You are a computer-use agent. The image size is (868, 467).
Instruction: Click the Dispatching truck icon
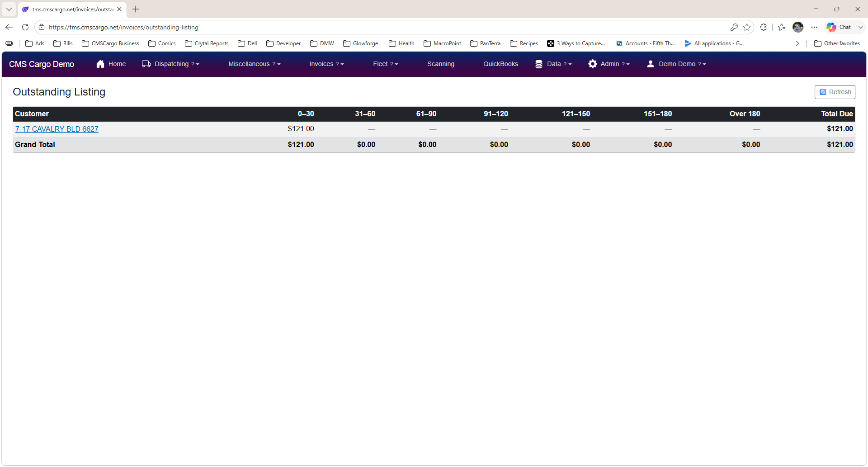[146, 64]
